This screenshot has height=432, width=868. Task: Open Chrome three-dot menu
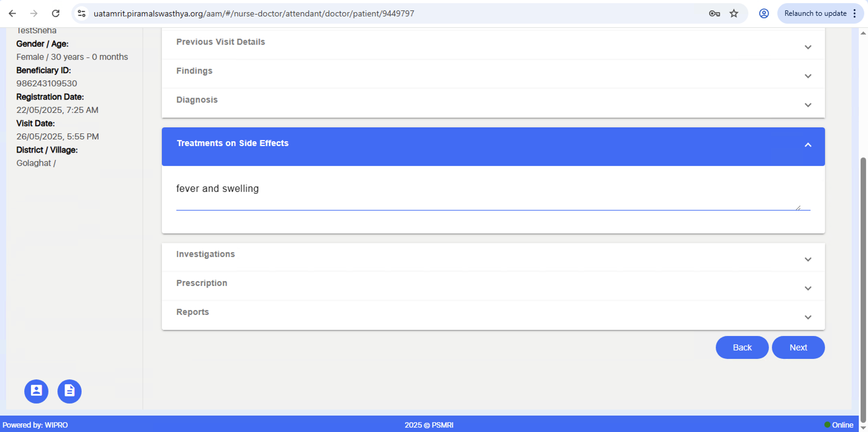[854, 14]
